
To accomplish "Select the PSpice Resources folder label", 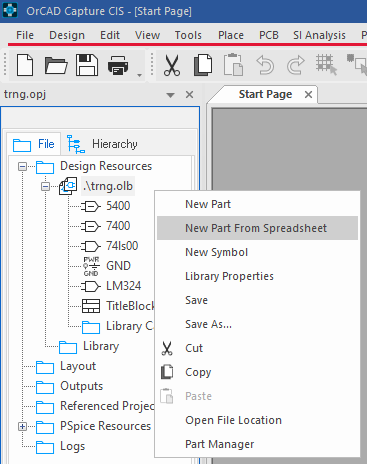I will [105, 426].
